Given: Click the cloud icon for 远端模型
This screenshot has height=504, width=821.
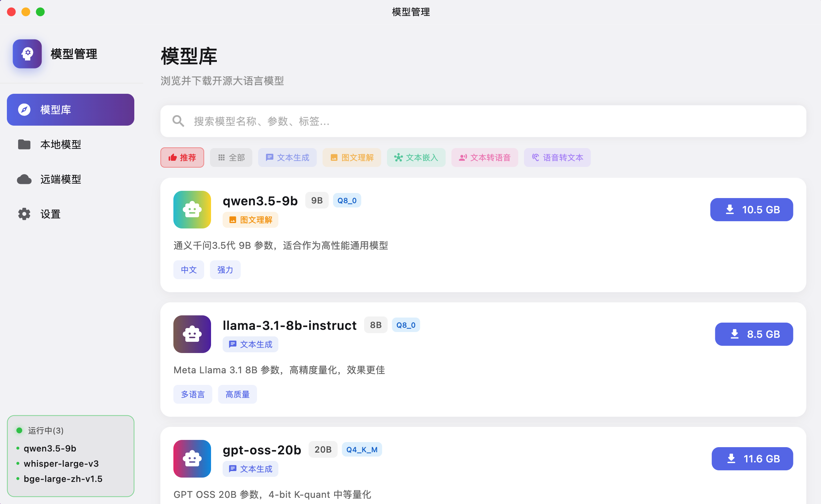Looking at the screenshot, I should click(x=24, y=179).
